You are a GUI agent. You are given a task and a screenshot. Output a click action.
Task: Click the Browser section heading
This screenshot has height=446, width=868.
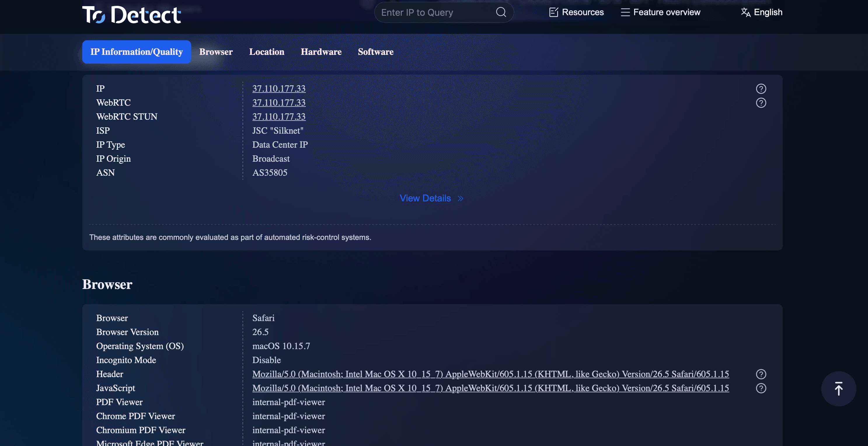pyautogui.click(x=107, y=284)
